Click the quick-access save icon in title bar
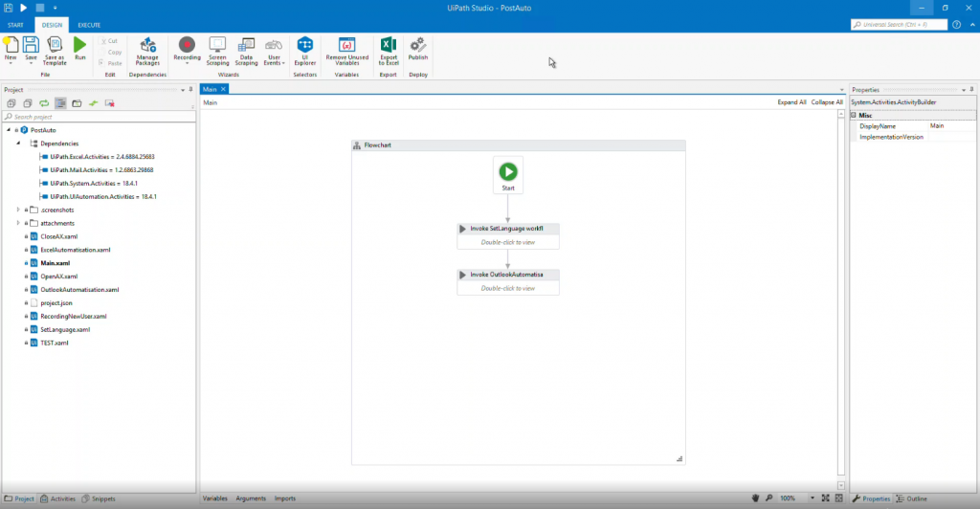Viewport: 980px width, 509px height. pos(8,8)
